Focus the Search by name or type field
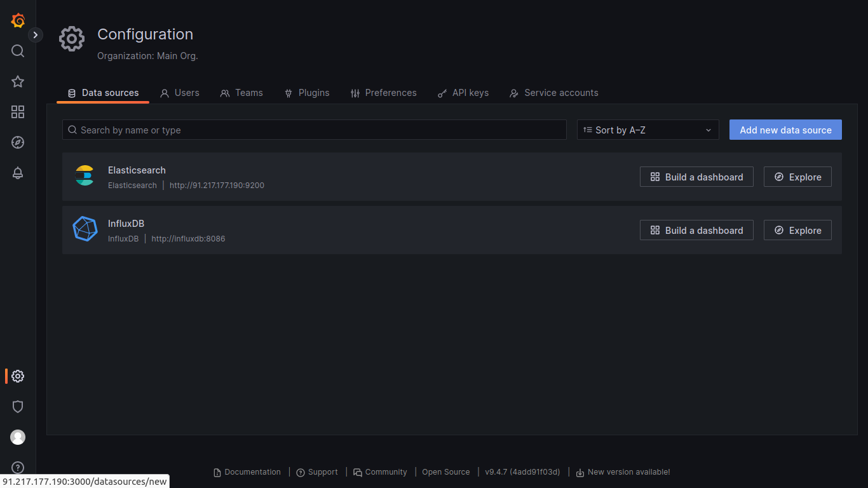The width and height of the screenshot is (868, 488). point(315,130)
